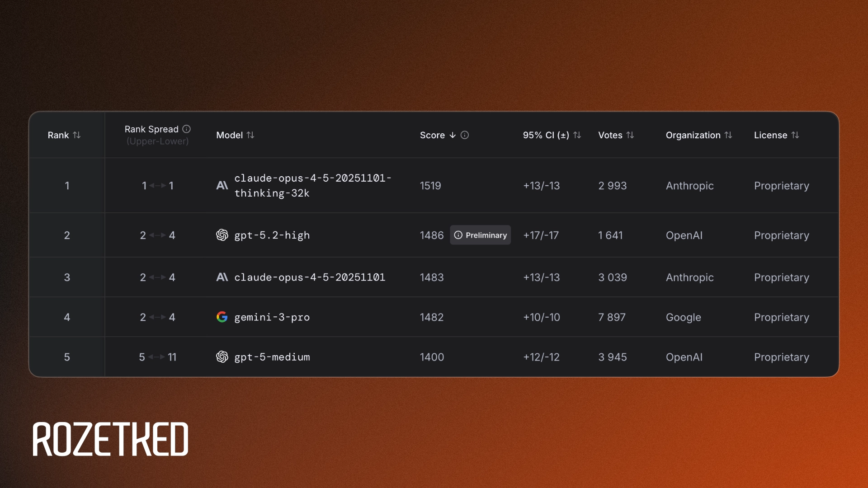Image resolution: width=868 pixels, height=488 pixels.
Task: Select the gpt-5-medium model name
Action: tap(272, 357)
